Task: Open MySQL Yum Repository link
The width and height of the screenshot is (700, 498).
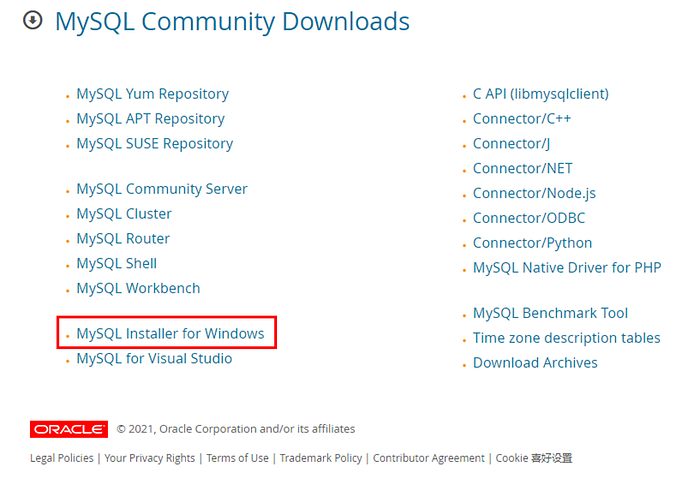Action: coord(153,94)
